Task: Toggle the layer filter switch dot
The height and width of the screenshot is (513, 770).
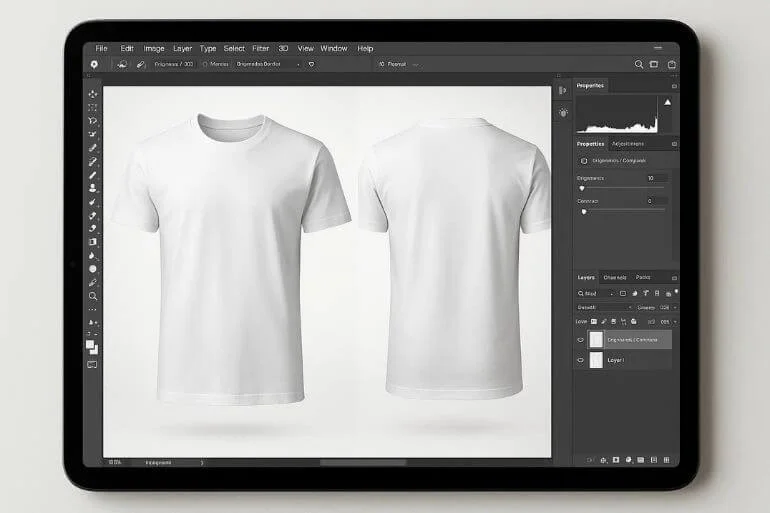Action: point(677,292)
